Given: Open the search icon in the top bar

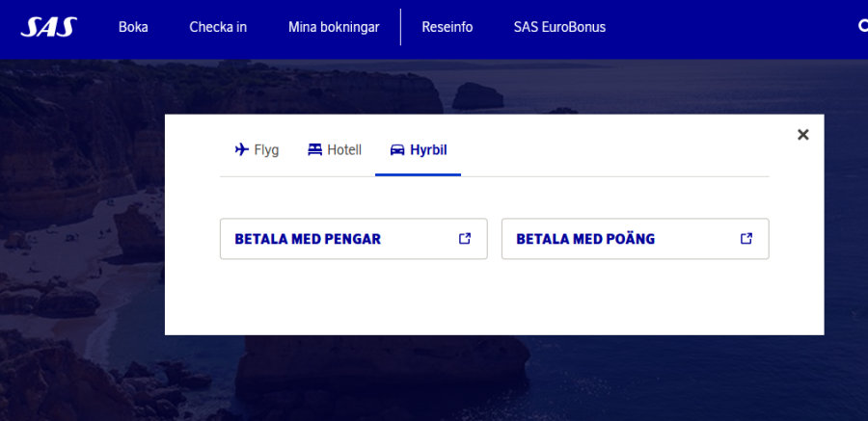Looking at the screenshot, I should (862, 26).
